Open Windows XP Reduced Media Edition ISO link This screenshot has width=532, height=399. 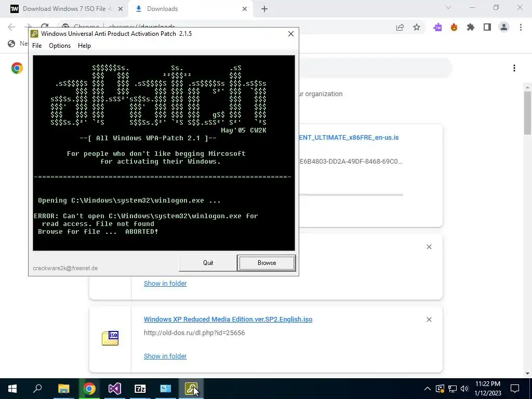pyautogui.click(x=228, y=320)
